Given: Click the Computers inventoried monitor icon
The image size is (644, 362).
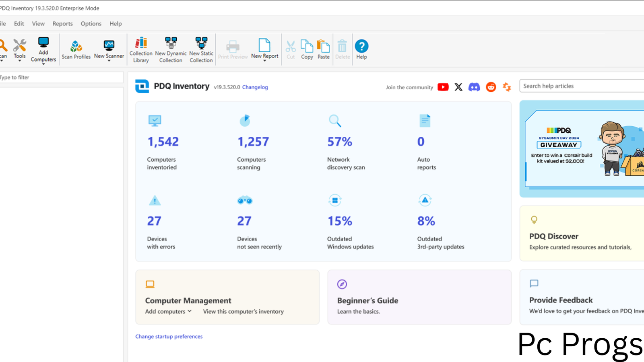Looking at the screenshot, I should [x=155, y=121].
